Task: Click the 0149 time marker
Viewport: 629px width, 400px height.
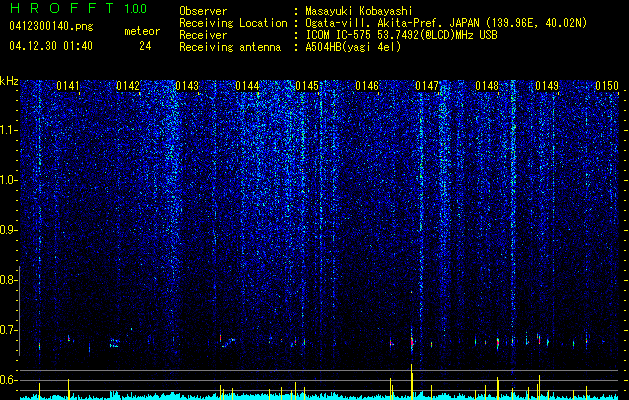Action: click(x=547, y=86)
